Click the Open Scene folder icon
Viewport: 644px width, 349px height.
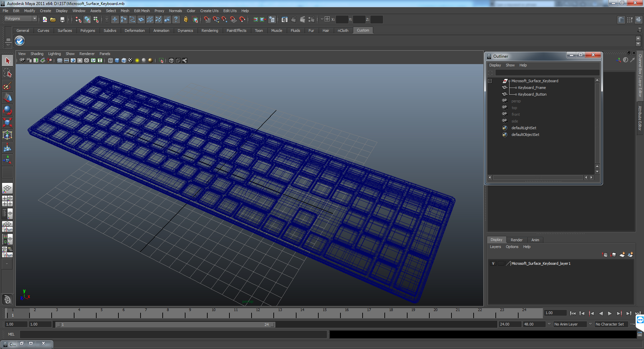53,19
